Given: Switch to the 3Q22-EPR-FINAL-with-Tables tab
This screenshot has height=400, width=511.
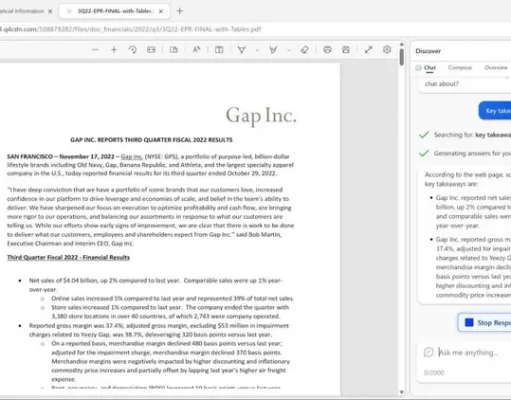Looking at the screenshot, I should [115, 11].
